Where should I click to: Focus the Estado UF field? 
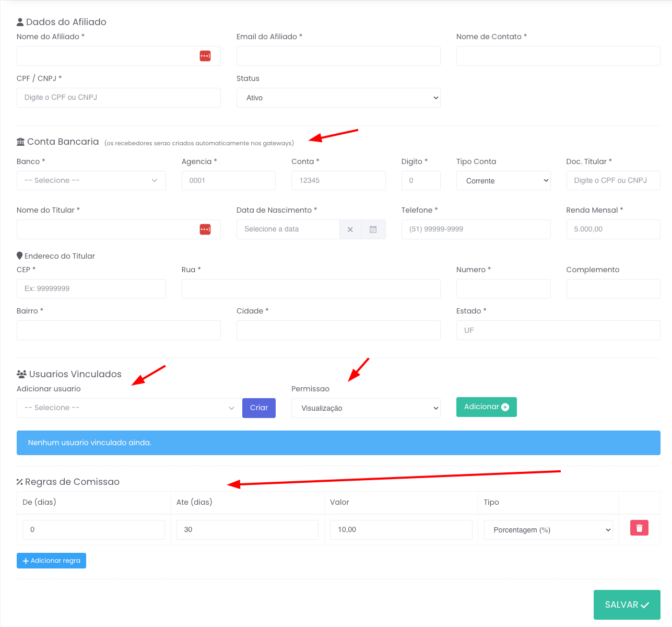point(558,330)
